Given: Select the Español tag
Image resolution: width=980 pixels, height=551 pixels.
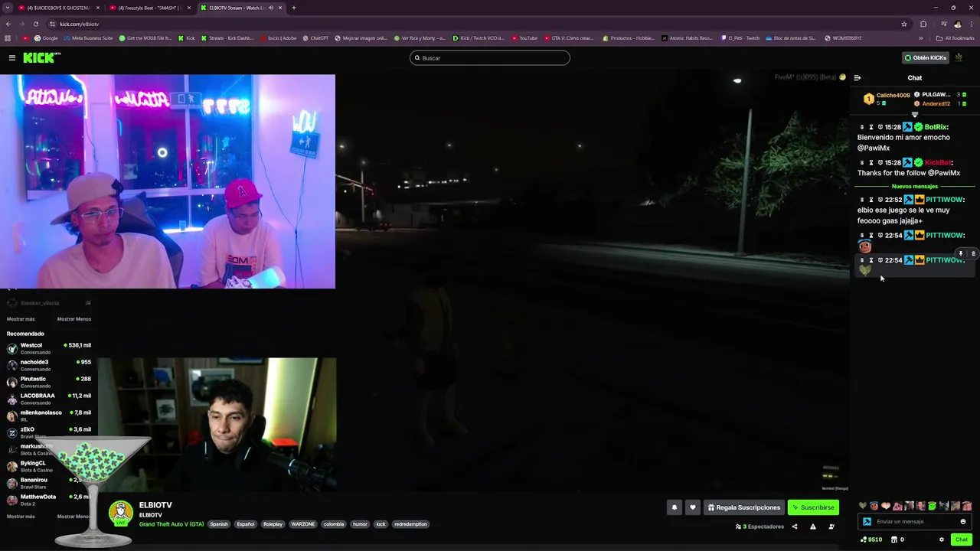Looking at the screenshot, I should tap(245, 524).
